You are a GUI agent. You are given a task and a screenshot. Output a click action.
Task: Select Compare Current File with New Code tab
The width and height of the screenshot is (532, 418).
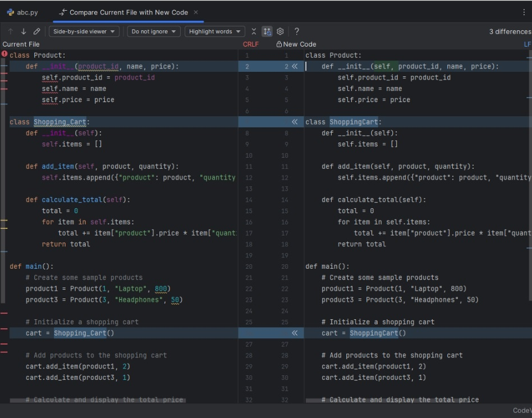(129, 12)
